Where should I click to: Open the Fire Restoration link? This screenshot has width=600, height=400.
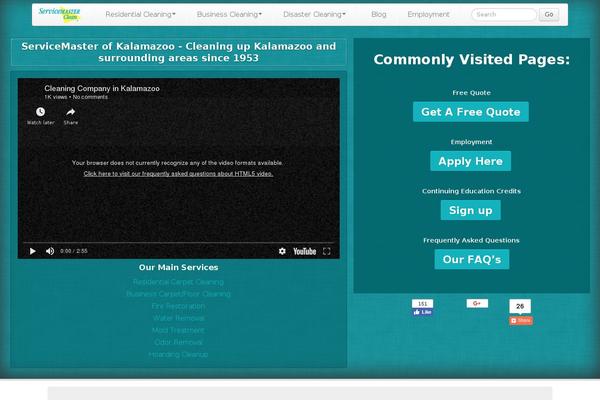(x=178, y=306)
